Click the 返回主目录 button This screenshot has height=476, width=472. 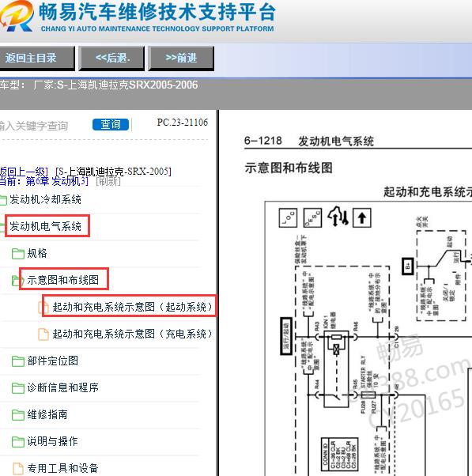36,59
